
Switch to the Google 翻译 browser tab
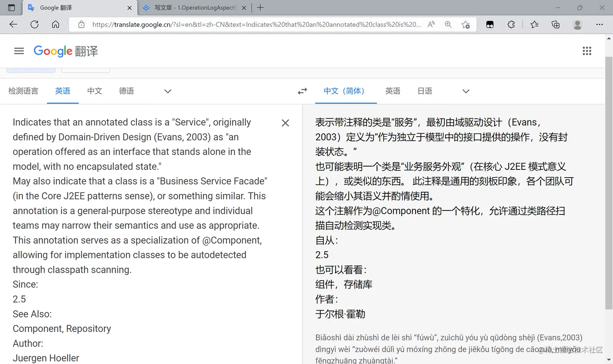point(80,8)
